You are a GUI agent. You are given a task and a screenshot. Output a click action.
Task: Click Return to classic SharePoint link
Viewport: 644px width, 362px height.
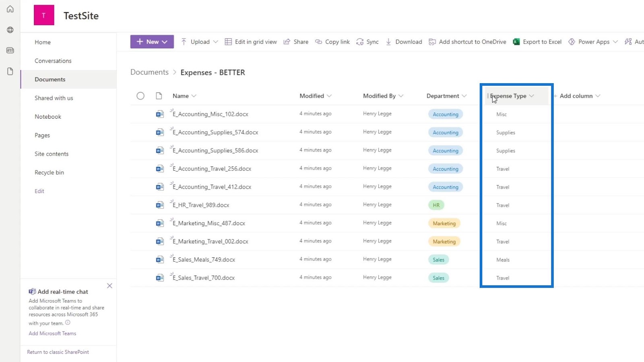click(x=58, y=352)
